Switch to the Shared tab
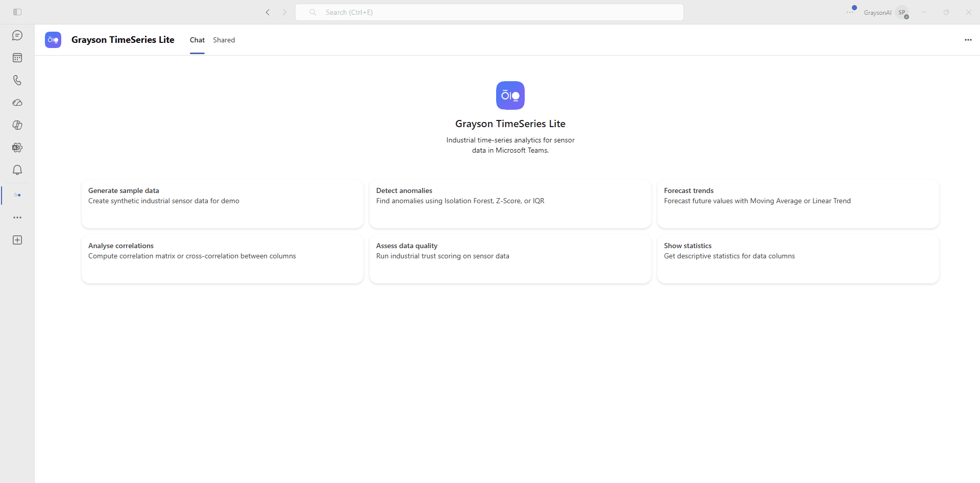 tap(224, 40)
